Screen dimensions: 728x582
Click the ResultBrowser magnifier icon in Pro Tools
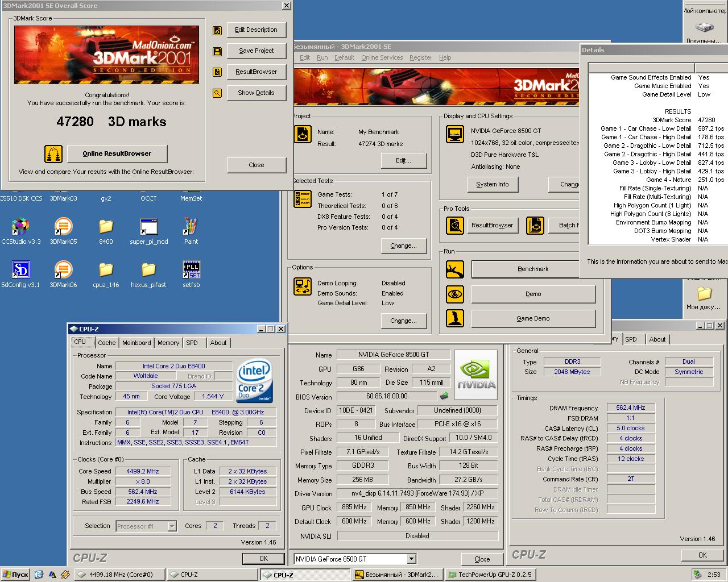point(455,226)
